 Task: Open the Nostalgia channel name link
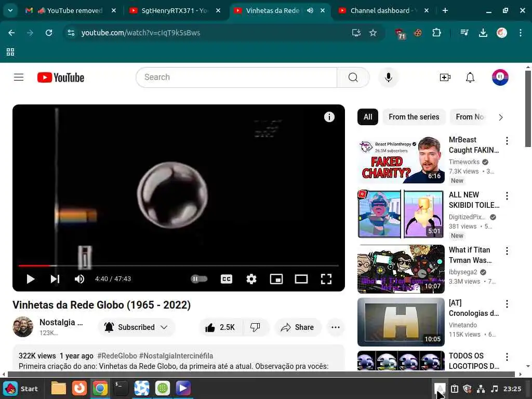coord(61,322)
